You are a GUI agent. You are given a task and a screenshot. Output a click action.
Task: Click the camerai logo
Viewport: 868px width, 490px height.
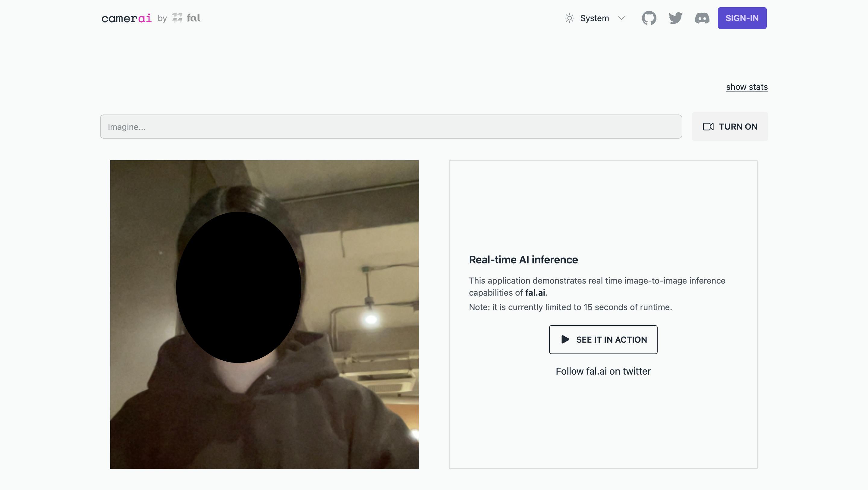coord(126,18)
